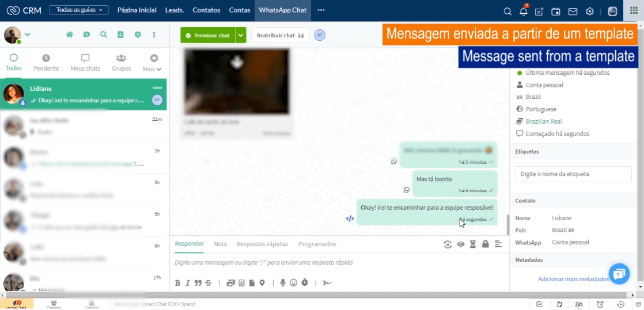Image resolution: width=644 pixels, height=310 pixels.
Task: Click the notifications bell icon
Action: (523, 12)
